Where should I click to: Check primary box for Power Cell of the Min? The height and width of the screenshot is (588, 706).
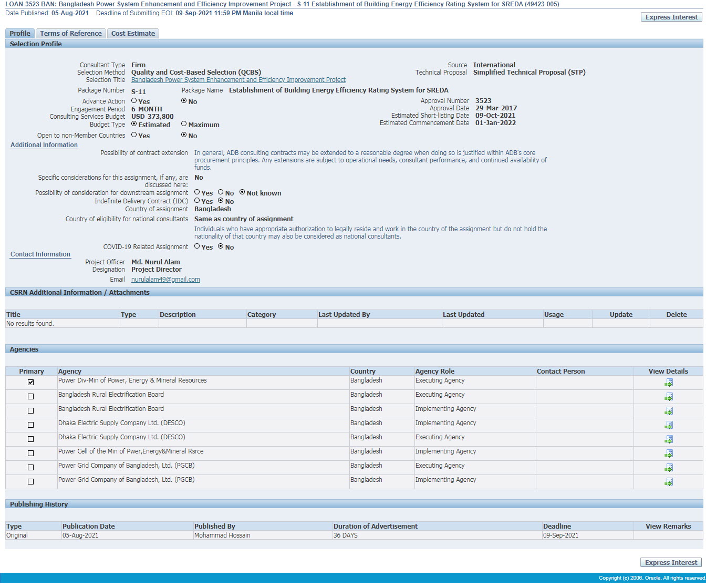click(30, 453)
